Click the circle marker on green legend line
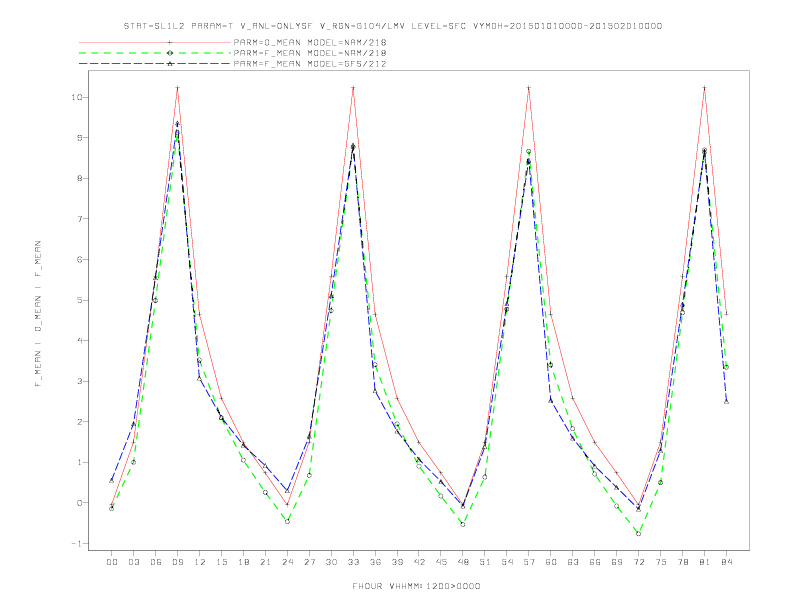Viewport: 792px width, 612px height. 170,53
